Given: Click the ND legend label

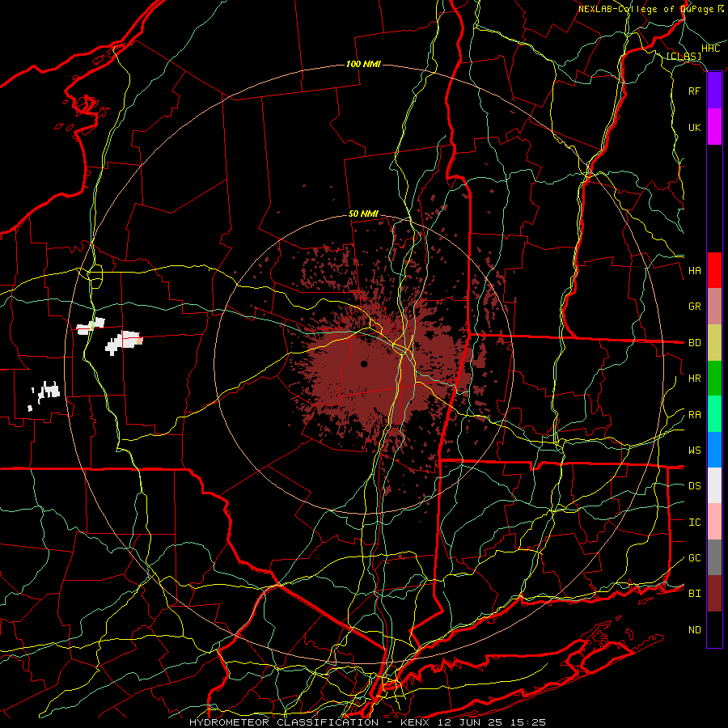Looking at the screenshot, I should [695, 629].
